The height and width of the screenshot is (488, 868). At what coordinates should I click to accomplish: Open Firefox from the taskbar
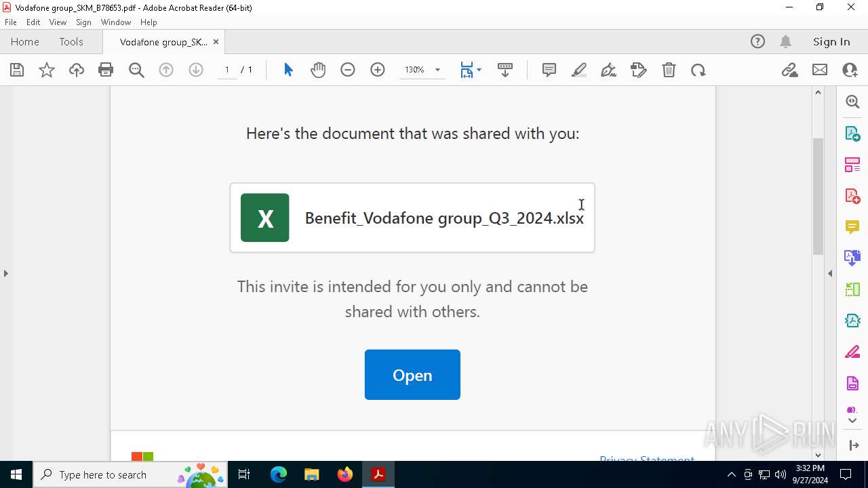[x=345, y=474]
